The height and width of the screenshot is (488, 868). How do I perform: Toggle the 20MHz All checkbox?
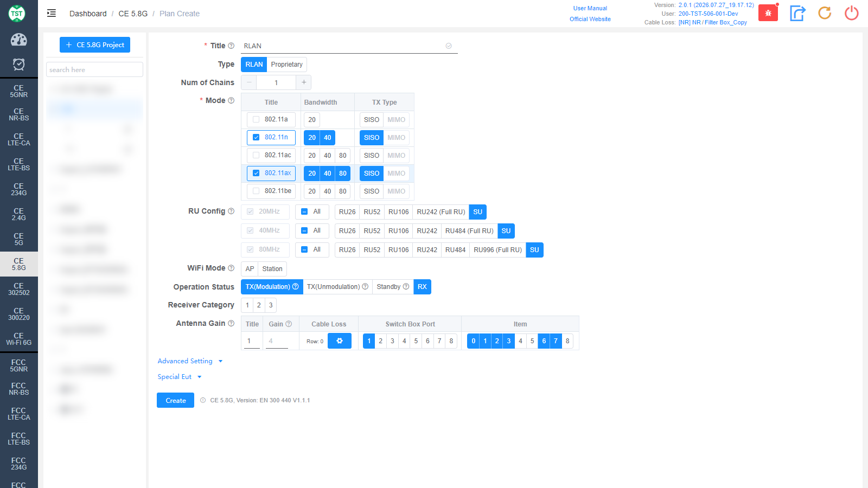click(304, 211)
